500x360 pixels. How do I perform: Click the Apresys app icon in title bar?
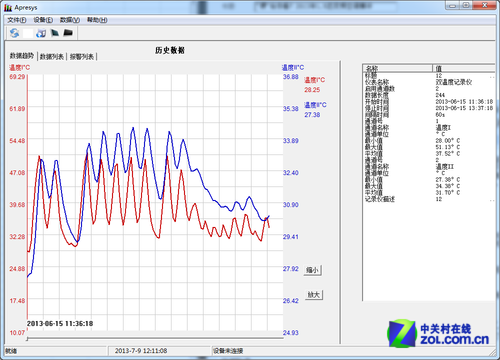pyautogui.click(x=8, y=8)
